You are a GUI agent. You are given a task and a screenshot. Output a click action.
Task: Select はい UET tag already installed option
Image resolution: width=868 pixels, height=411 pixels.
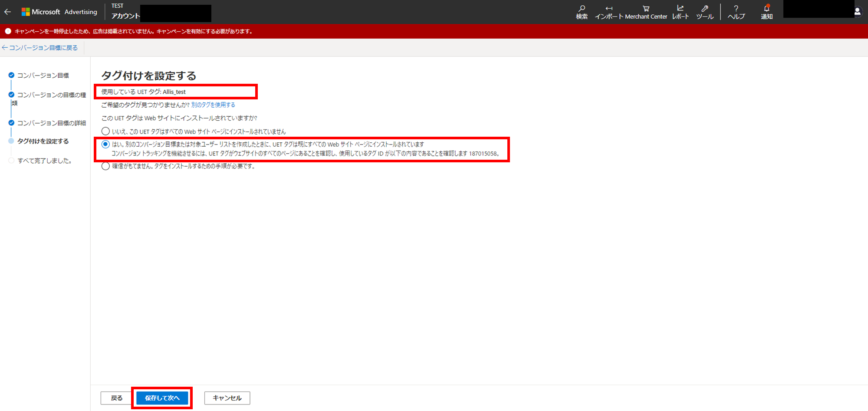(105, 145)
